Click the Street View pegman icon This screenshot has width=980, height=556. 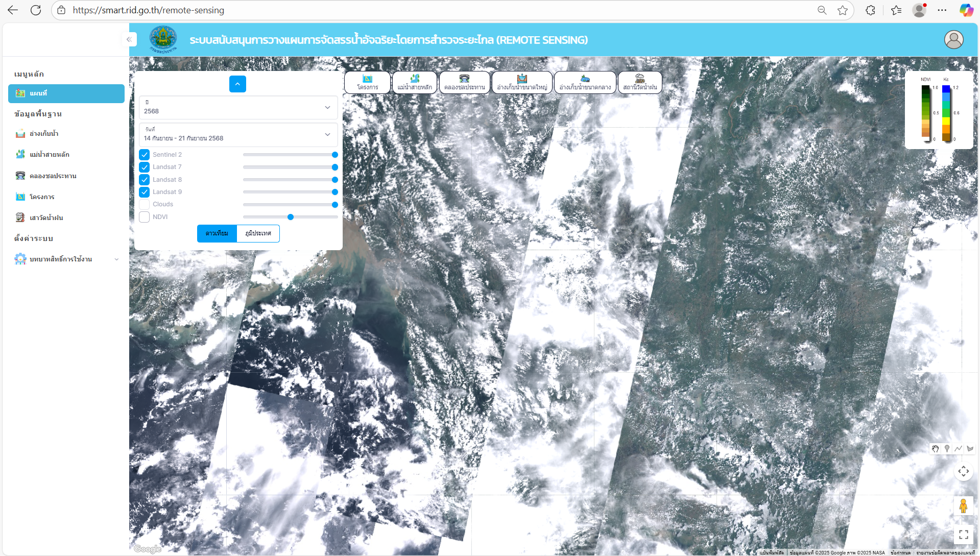click(x=963, y=506)
